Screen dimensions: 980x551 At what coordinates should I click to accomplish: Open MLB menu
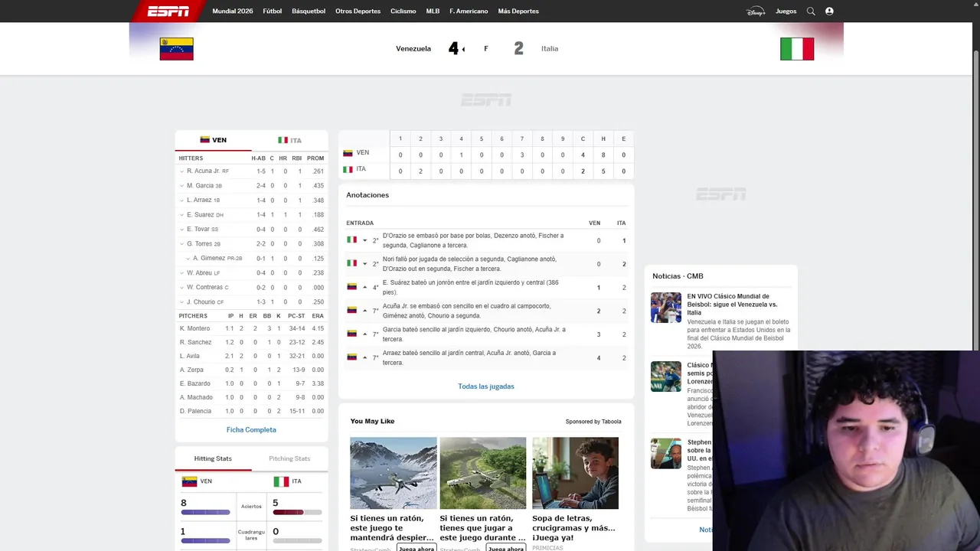click(433, 11)
